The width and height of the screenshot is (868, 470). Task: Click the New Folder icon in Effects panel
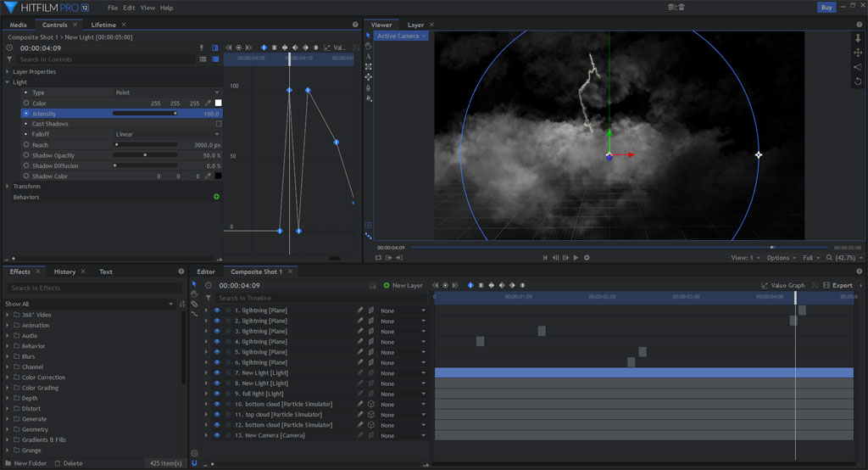tap(8, 463)
